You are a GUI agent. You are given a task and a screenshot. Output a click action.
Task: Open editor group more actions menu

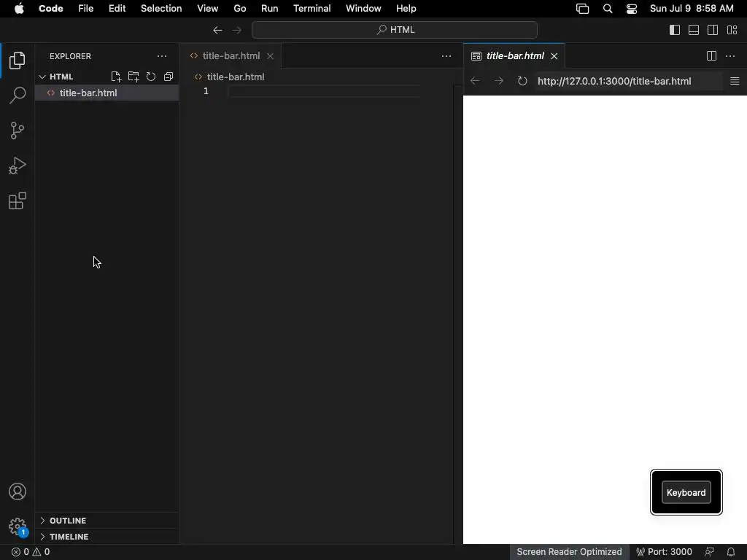click(446, 56)
